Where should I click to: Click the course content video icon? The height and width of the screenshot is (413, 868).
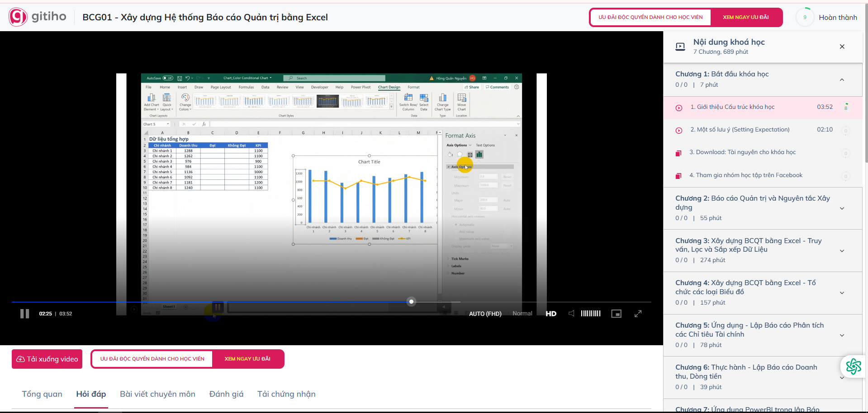pyautogui.click(x=680, y=47)
